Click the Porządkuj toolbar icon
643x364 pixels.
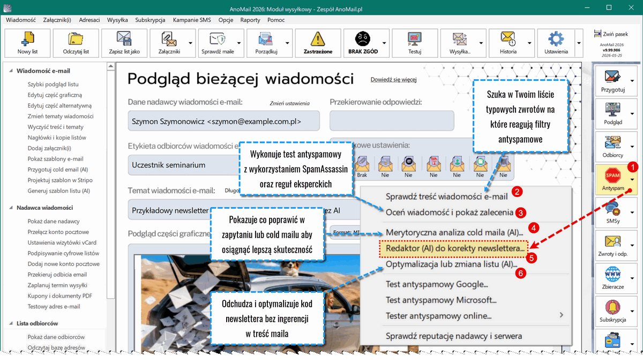pyautogui.click(x=265, y=39)
